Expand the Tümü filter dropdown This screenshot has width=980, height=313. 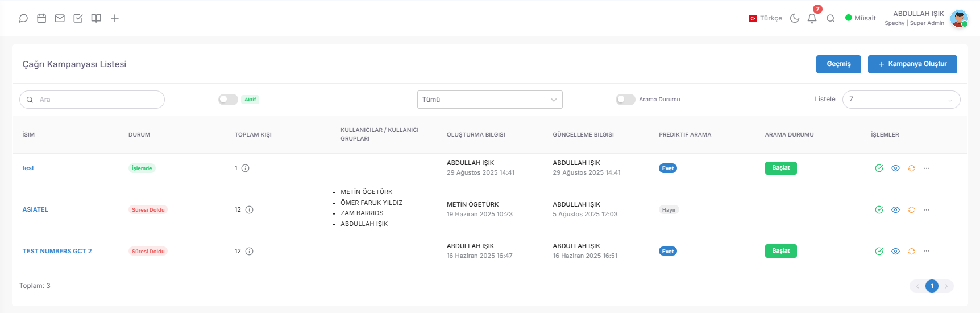[x=490, y=100]
